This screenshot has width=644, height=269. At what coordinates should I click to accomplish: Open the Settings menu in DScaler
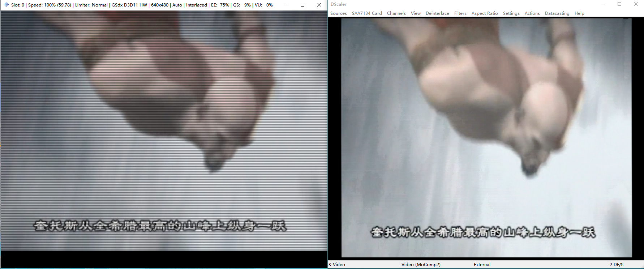(511, 13)
